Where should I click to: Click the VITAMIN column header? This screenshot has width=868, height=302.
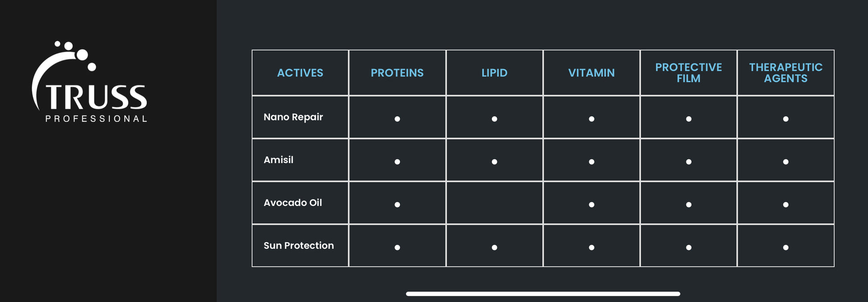coord(591,73)
